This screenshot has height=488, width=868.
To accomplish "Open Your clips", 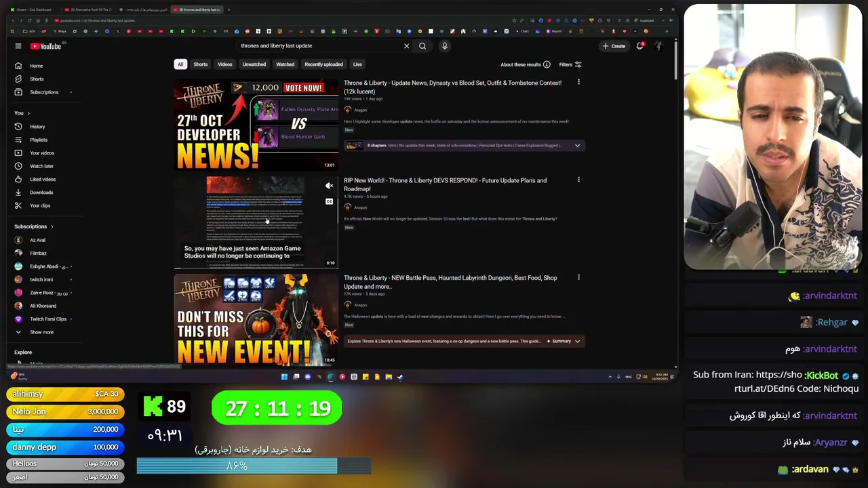I will (x=40, y=206).
